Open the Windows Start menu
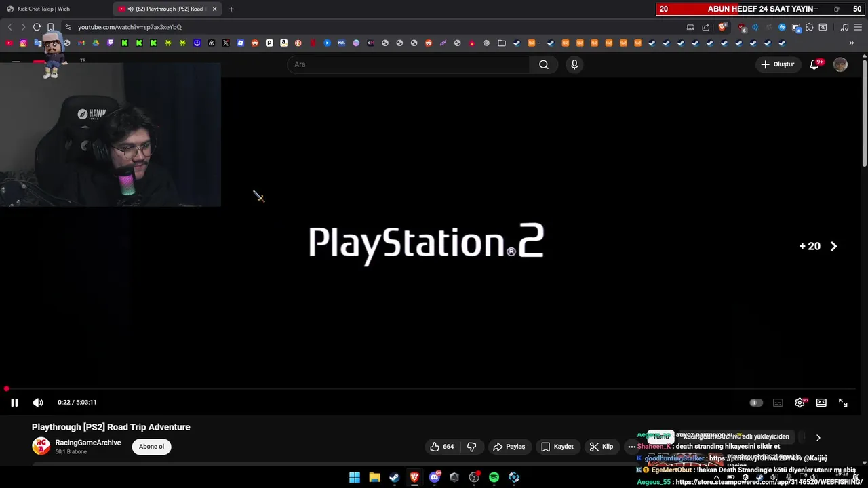Screen dimensions: 868x488 [355, 477]
